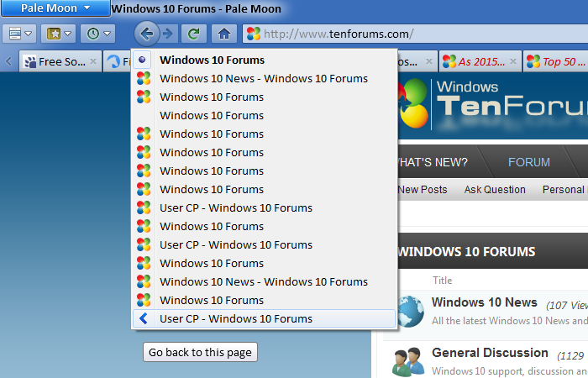Choose the middle User CP history entry
Image resolution: width=588 pixels, height=378 pixels.
pos(264,244)
